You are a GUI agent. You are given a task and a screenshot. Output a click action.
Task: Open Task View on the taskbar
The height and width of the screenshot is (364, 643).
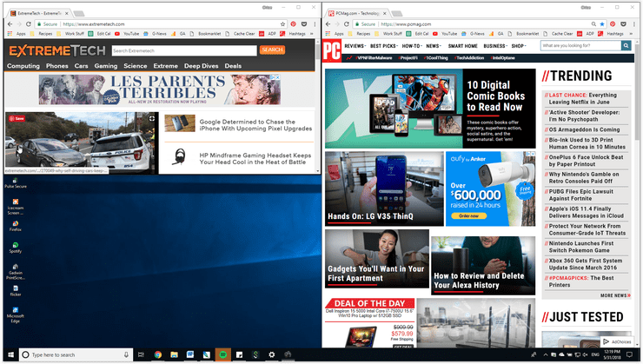[x=141, y=354]
